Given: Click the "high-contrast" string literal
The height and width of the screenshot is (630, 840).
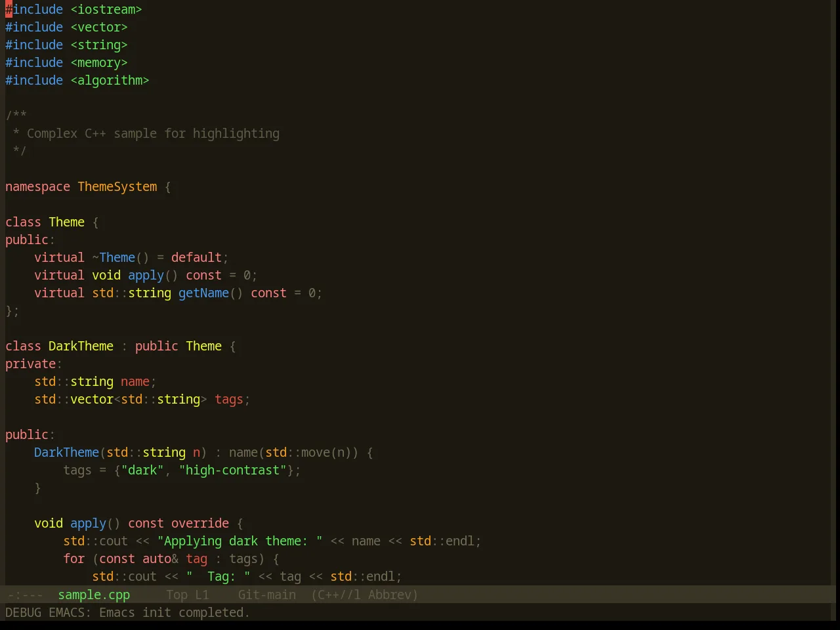Looking at the screenshot, I should tap(232, 470).
